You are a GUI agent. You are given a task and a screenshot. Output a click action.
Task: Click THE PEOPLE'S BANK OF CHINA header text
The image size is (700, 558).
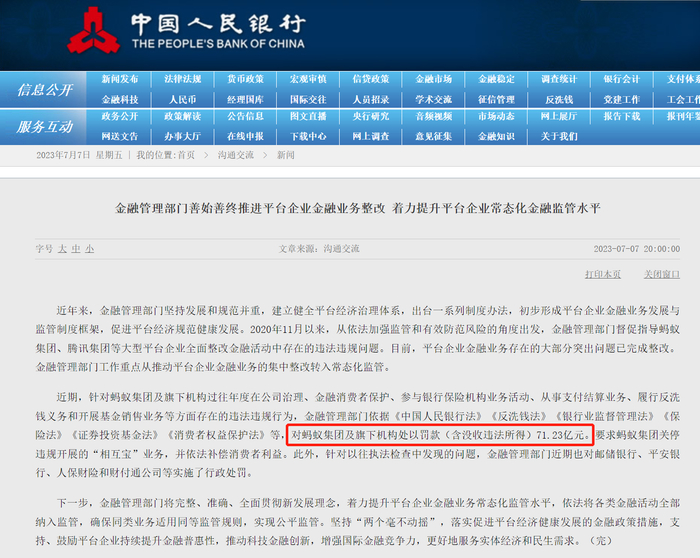click(218, 44)
